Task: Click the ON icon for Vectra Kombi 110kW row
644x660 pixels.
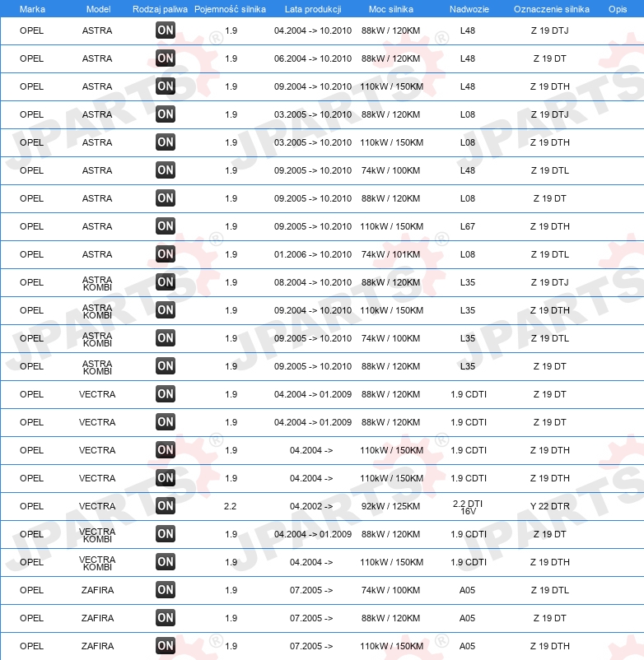Action: coord(165,562)
